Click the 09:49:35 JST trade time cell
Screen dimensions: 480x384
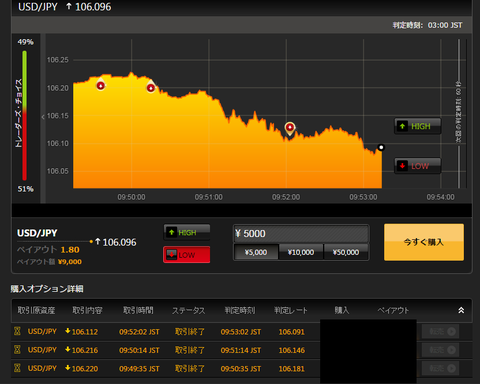pos(139,369)
